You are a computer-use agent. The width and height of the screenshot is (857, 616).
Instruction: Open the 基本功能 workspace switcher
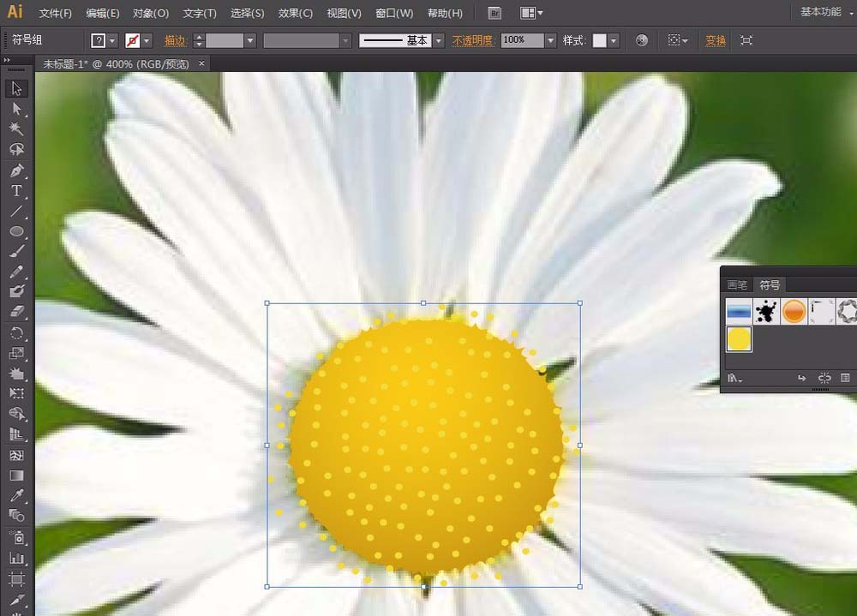(x=826, y=12)
